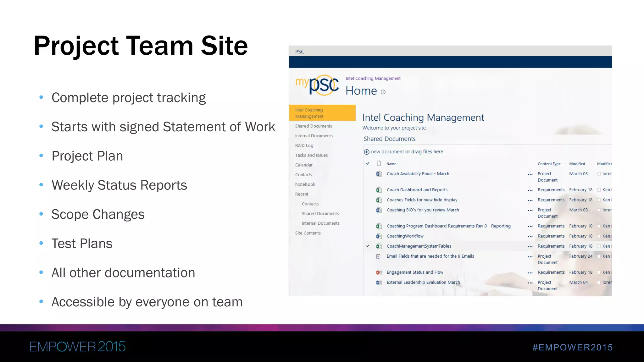
Task: Tick the presence box in Coaches Fields row
Action: click(599, 200)
